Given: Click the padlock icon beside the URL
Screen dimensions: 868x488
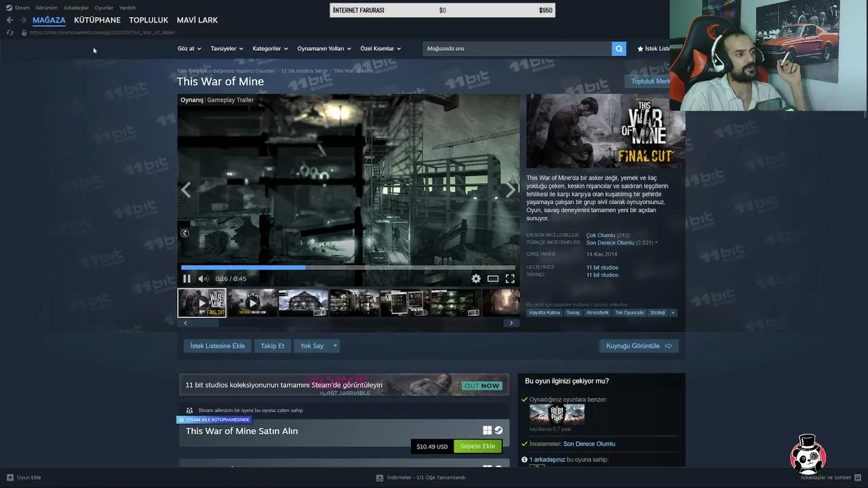Looking at the screenshot, I should (x=24, y=33).
